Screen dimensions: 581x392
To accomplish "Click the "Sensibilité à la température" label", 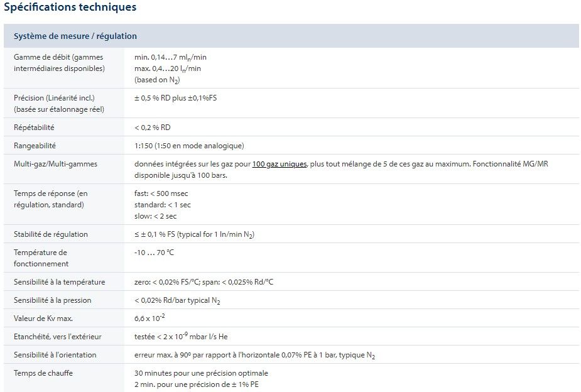I will point(60,282).
